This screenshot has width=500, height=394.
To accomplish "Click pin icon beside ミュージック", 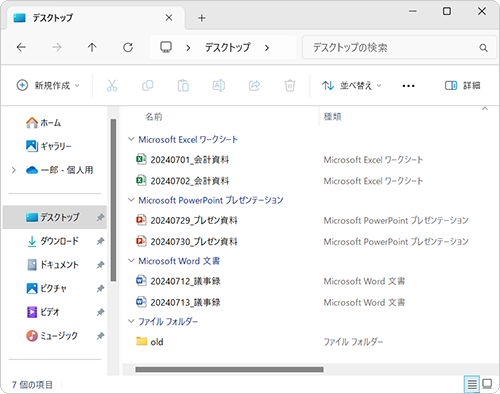I will click(100, 336).
